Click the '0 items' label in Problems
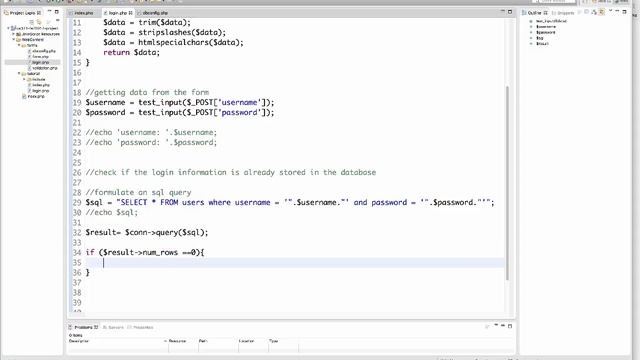Image resolution: width=640 pixels, height=360 pixels. [76, 335]
